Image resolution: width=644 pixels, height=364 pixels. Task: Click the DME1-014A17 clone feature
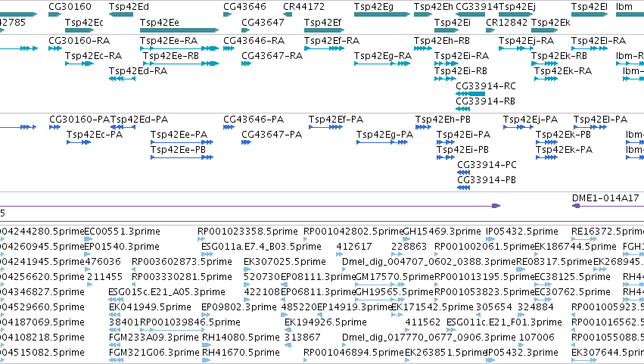608,206
